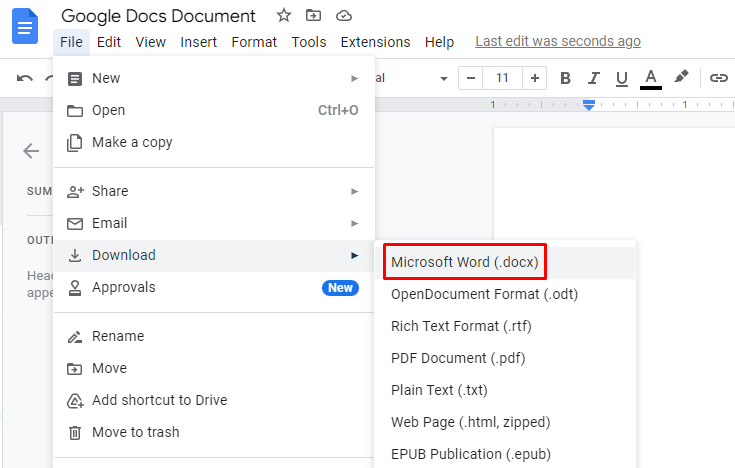Expand the Email submenu arrow

pos(354,223)
